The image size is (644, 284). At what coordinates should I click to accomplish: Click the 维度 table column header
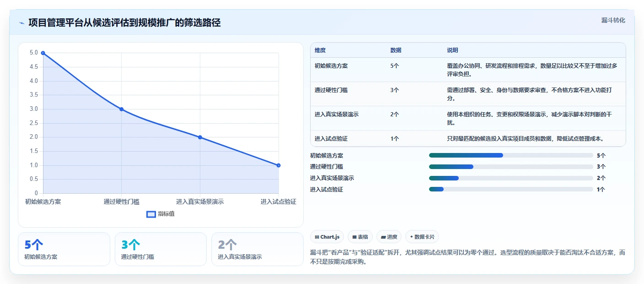[x=320, y=50]
